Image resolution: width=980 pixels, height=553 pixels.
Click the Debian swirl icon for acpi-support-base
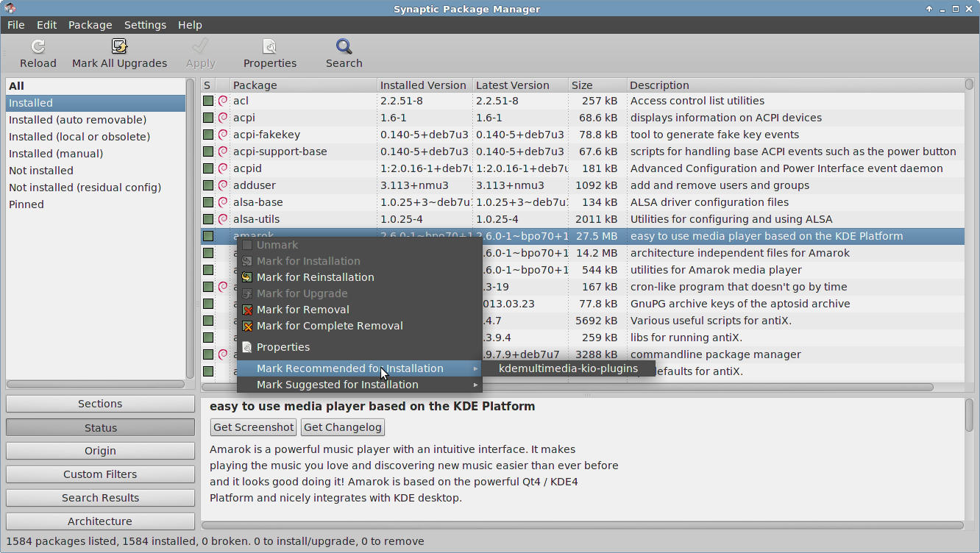click(223, 151)
